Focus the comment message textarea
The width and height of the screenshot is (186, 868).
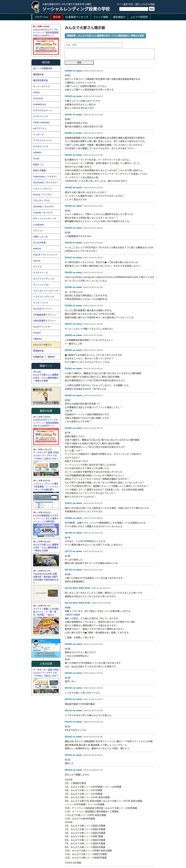click(110, 54)
